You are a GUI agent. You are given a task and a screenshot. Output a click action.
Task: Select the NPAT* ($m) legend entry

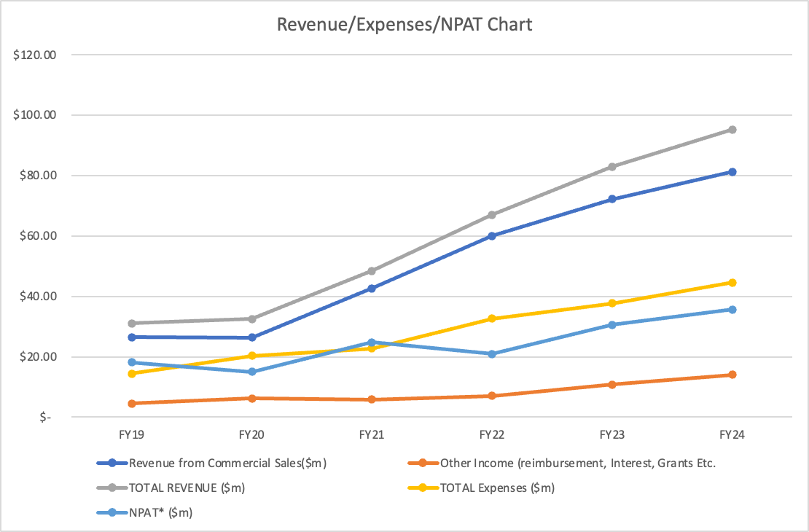(160, 512)
